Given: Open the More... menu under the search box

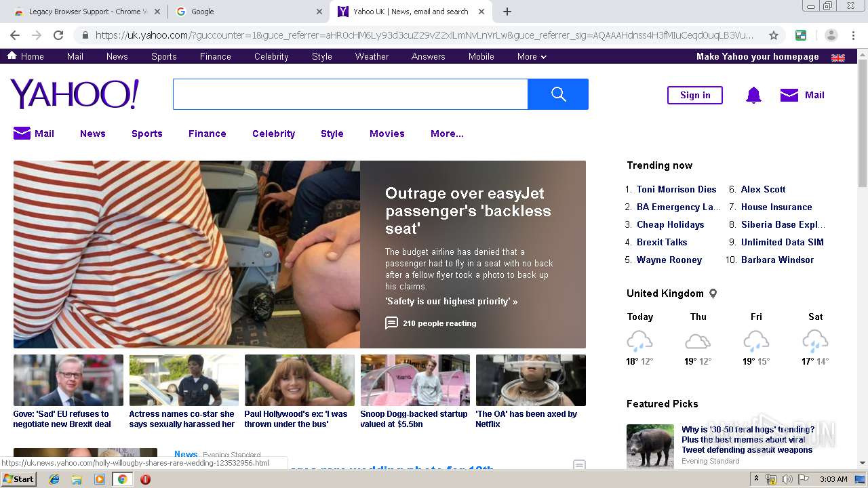Looking at the screenshot, I should point(447,134).
